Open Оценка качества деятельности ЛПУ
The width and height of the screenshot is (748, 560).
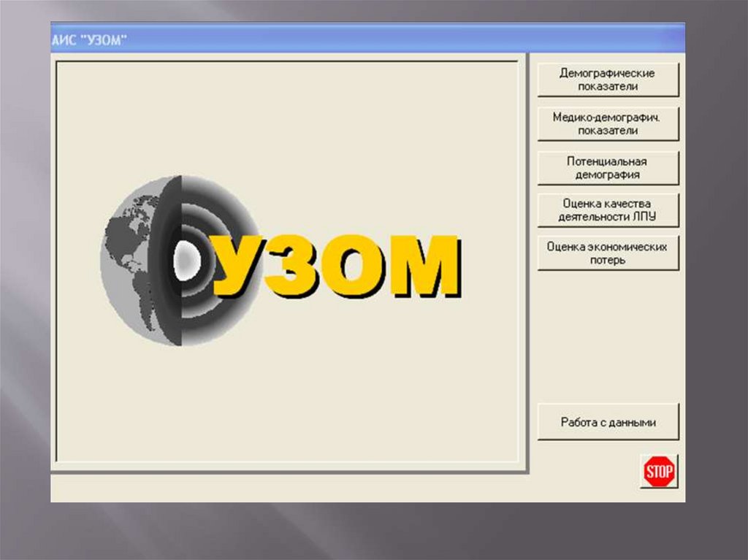[x=608, y=210]
